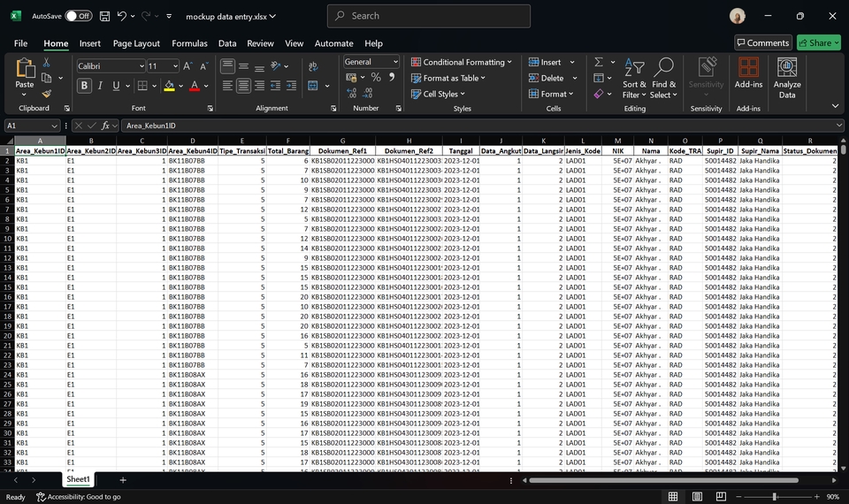Click Decrease Decimal icon
849x504 pixels.
coord(368,93)
